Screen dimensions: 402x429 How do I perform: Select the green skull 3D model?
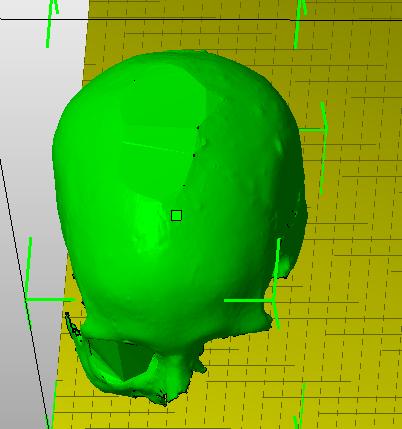pyautogui.click(x=179, y=227)
